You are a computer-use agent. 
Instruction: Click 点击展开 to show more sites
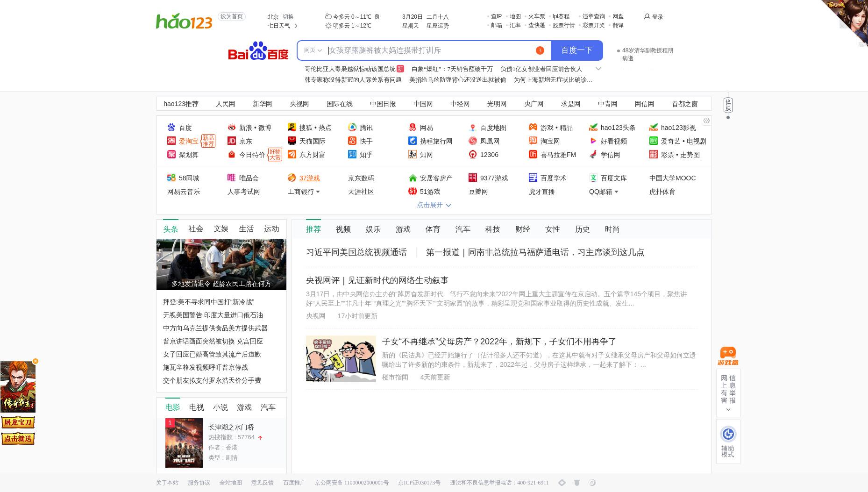coord(434,205)
